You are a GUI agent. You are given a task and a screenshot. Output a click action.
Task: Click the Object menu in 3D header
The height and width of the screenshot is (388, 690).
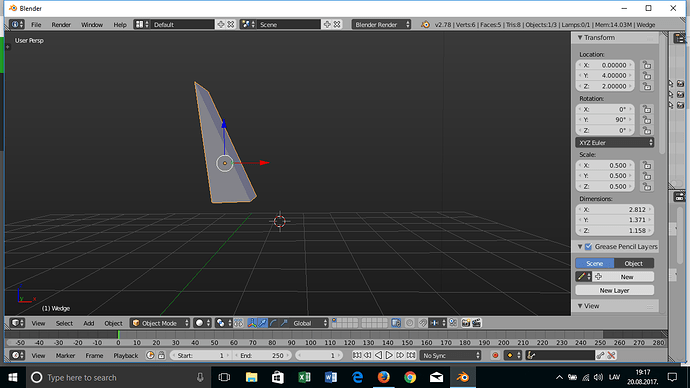tap(114, 323)
